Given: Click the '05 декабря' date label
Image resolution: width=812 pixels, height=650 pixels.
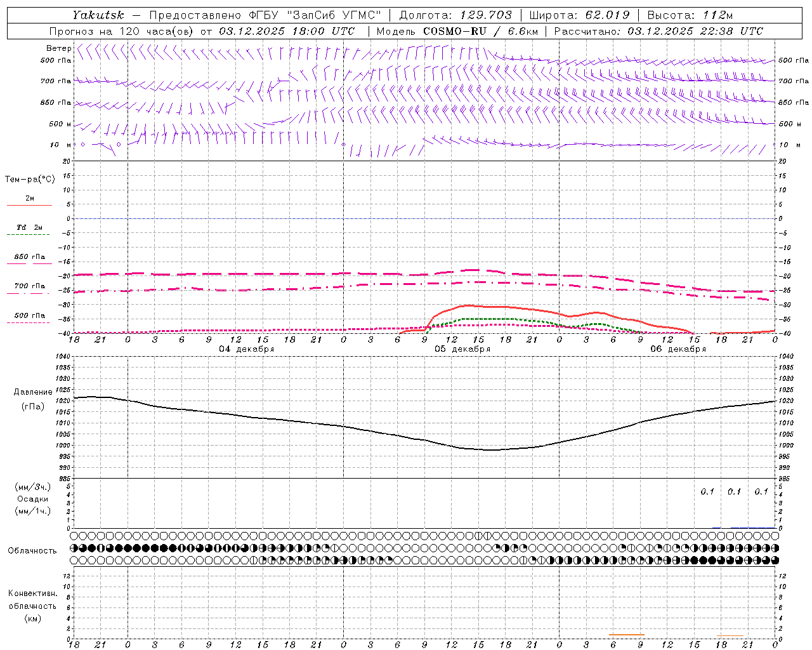Looking at the screenshot, I should tap(462, 349).
